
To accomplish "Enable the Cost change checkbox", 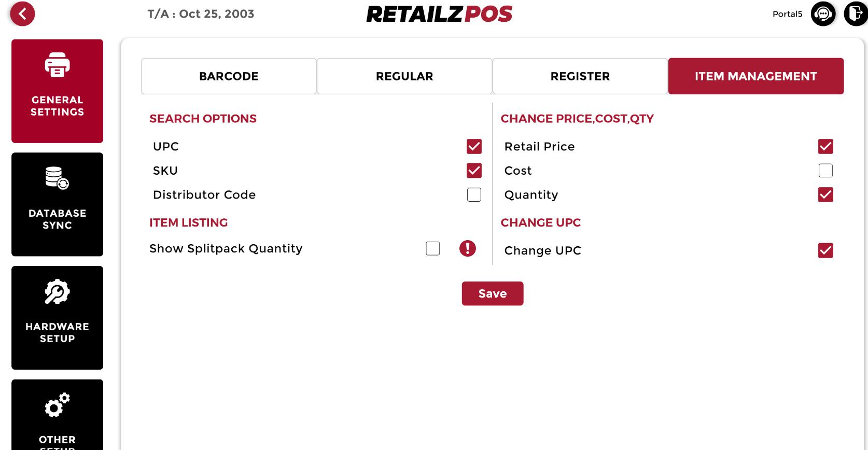I will (x=825, y=171).
